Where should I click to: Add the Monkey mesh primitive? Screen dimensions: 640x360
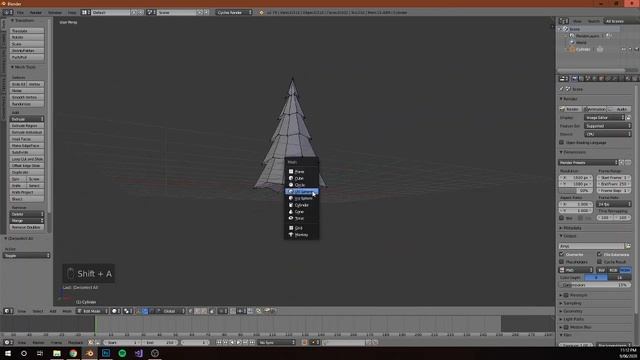pyautogui.click(x=302, y=235)
